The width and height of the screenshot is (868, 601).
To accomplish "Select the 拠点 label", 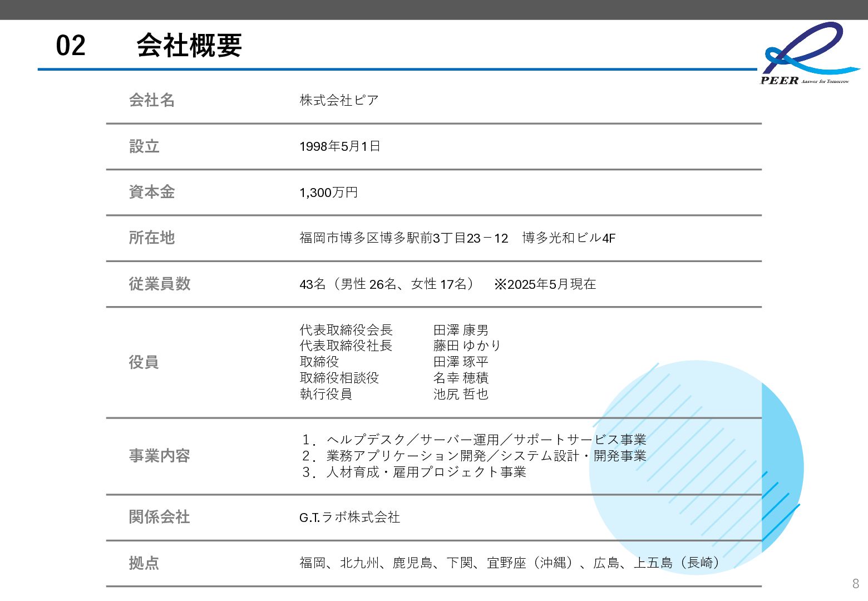I will click(144, 563).
